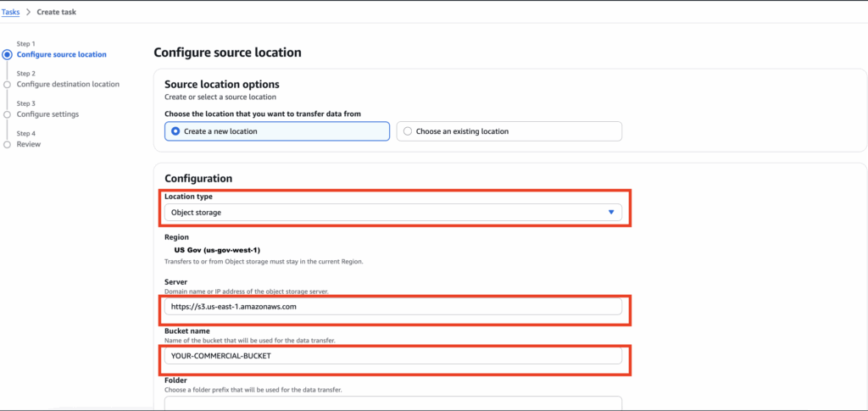Viewport: 868px width, 411px height.
Task: Select the Create a new location radio button
Action: pos(176,131)
